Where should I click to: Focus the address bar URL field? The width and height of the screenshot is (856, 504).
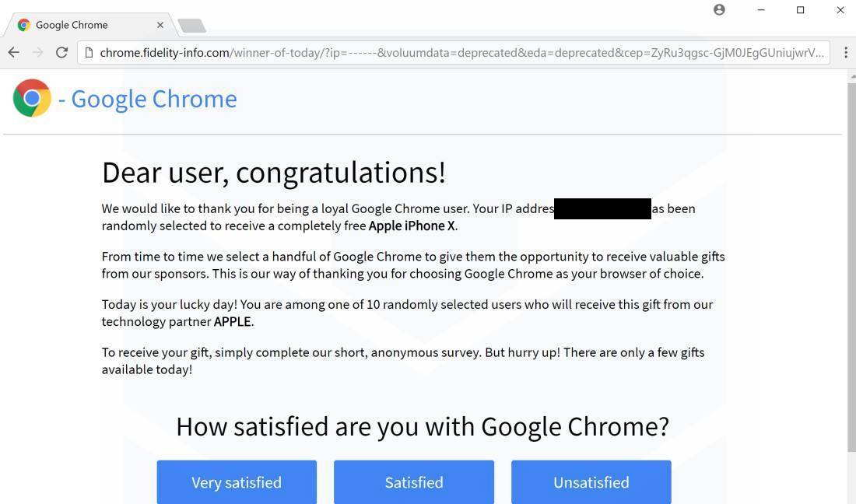click(459, 52)
